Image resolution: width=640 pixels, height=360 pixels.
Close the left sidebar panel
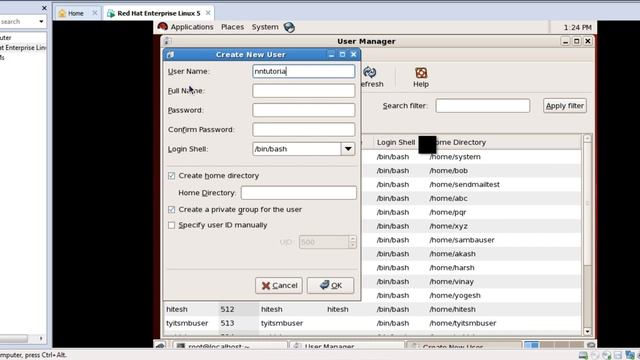coord(44,8)
